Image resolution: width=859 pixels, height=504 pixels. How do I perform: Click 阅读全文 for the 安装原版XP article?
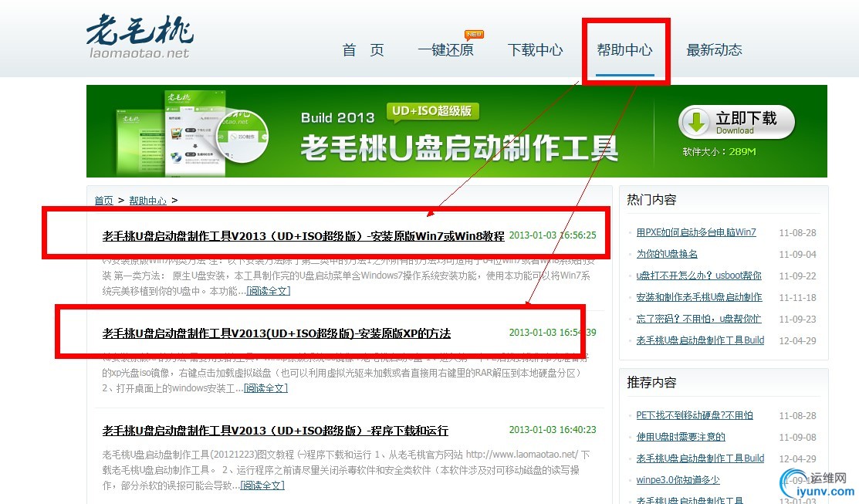tap(265, 388)
